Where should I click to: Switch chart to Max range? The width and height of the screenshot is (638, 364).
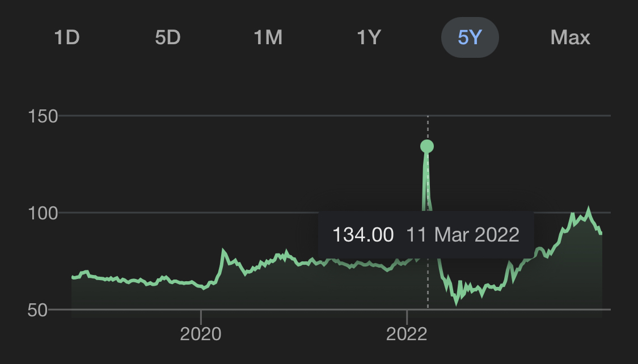click(570, 37)
